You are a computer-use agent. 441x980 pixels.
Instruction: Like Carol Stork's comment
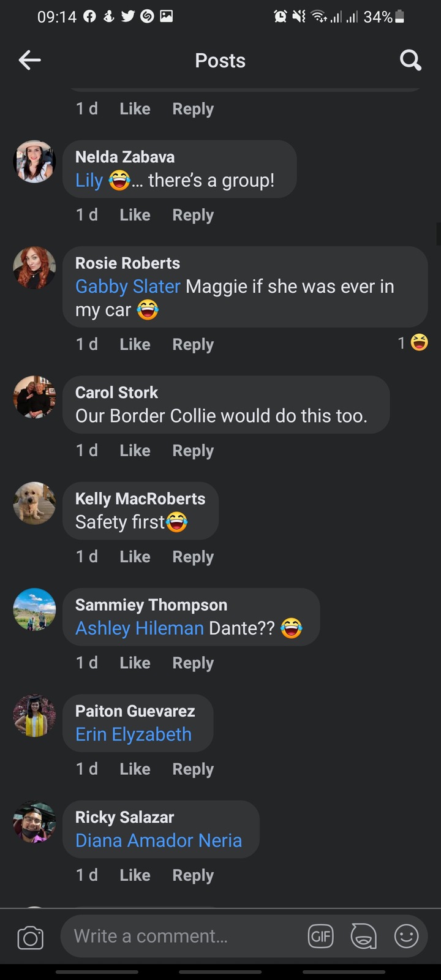click(x=135, y=450)
